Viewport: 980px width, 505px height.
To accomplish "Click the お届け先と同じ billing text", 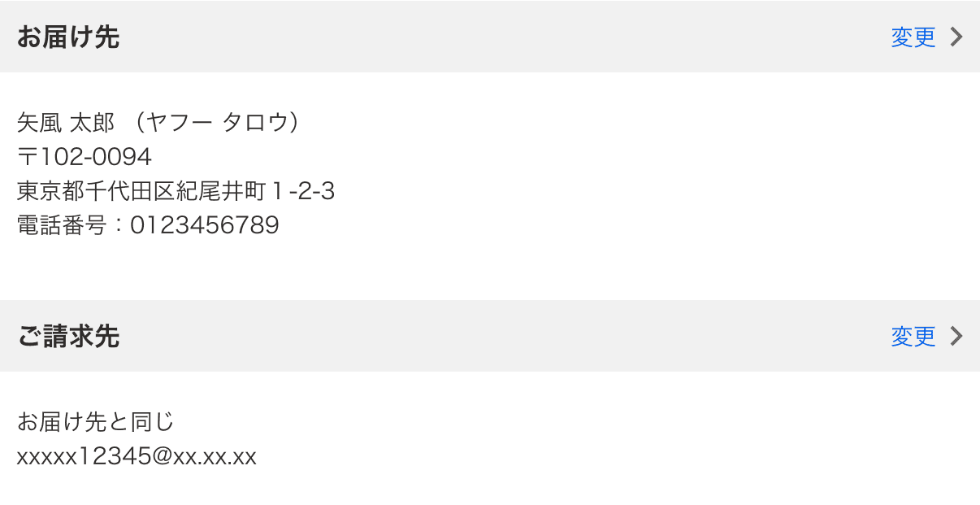I will tap(96, 422).
